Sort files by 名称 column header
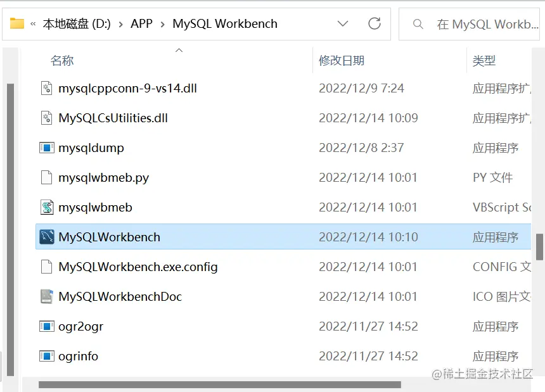 coord(62,60)
